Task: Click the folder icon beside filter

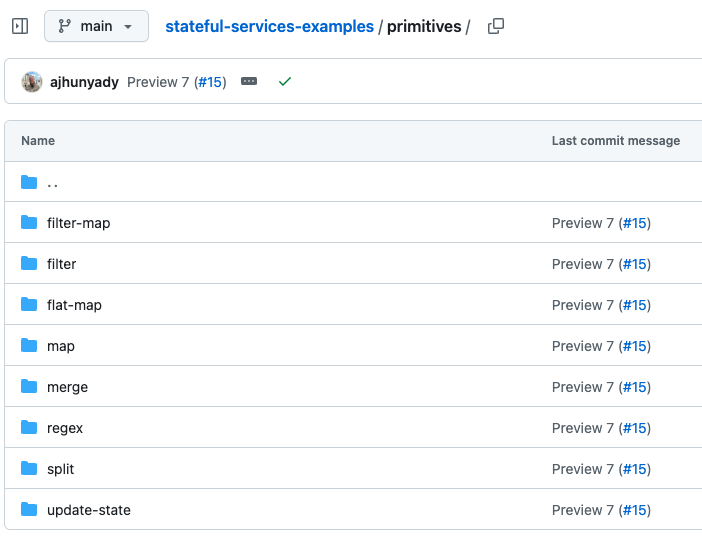Action: pos(29,263)
